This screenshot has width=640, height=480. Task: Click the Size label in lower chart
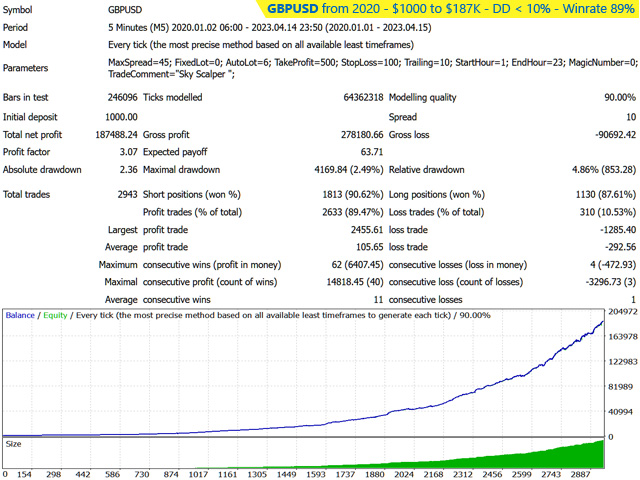(13, 444)
